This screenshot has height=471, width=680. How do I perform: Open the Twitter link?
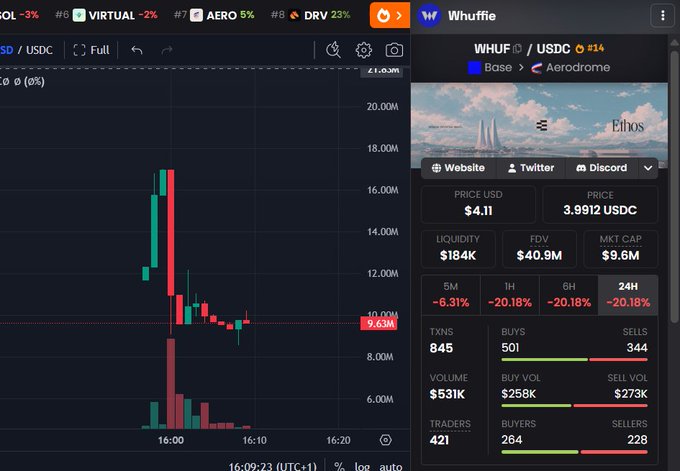point(531,168)
